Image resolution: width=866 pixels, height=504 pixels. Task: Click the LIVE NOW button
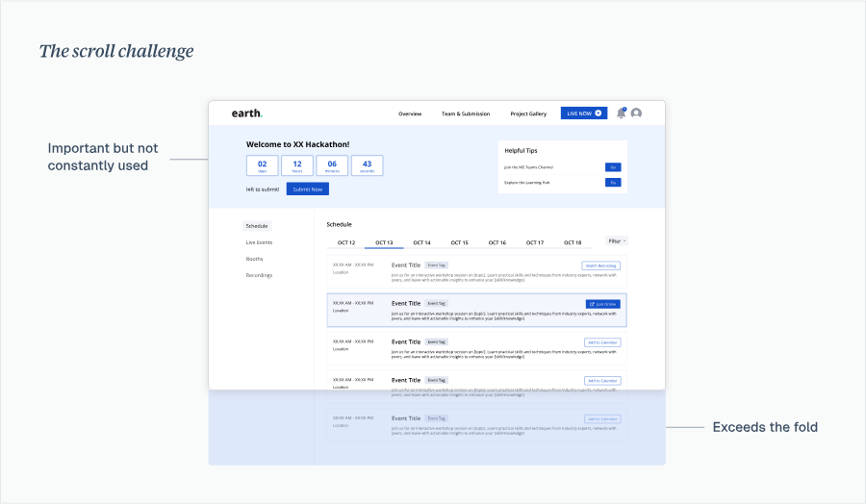[x=584, y=113]
